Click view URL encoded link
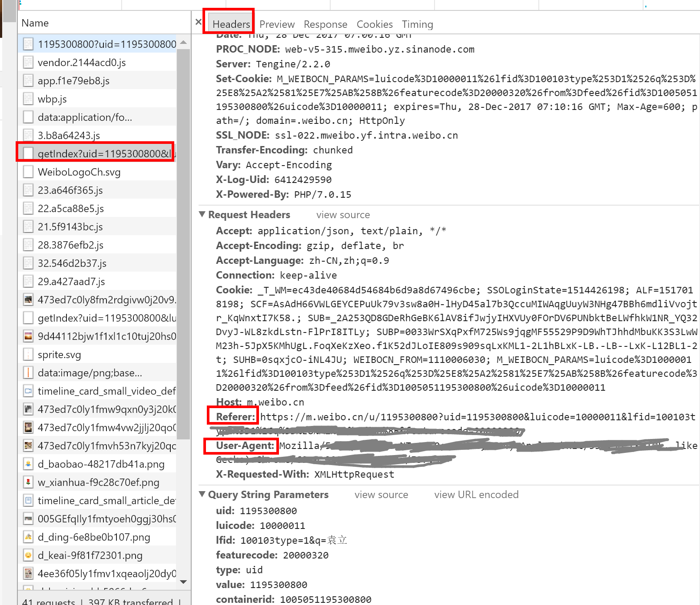This screenshot has height=605, width=700. coord(476,495)
